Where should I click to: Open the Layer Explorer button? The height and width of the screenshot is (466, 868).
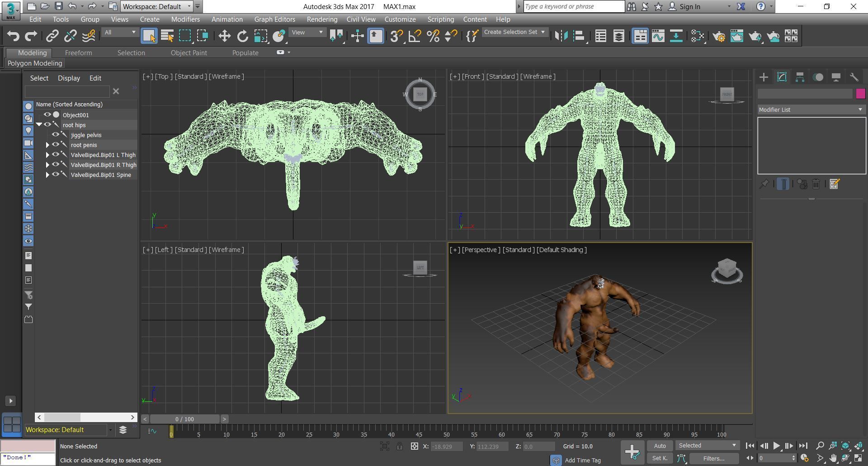(x=618, y=36)
